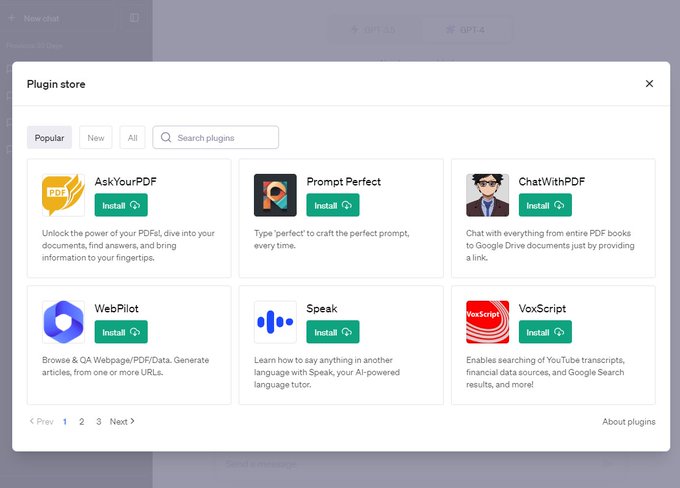
Task: Switch to the New filter tab
Action: tap(96, 138)
